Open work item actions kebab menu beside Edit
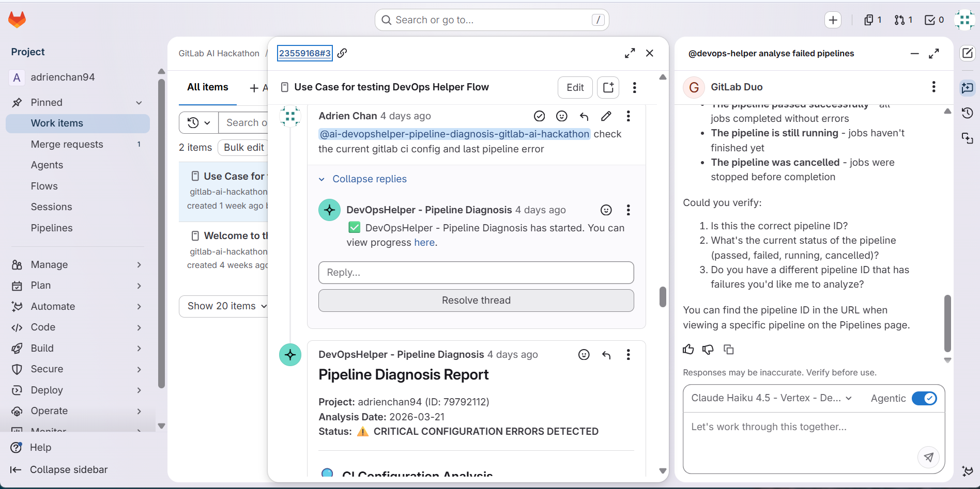980x489 pixels. (x=634, y=87)
